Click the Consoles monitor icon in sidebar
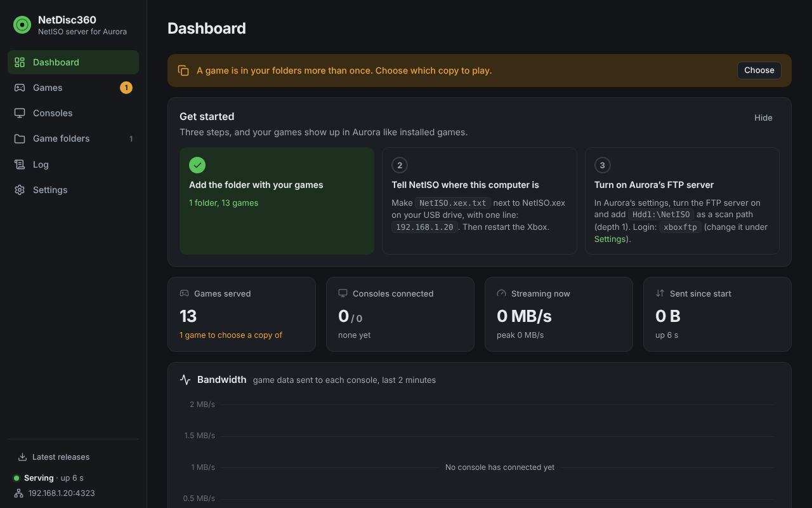Image resolution: width=812 pixels, height=508 pixels. (20, 113)
